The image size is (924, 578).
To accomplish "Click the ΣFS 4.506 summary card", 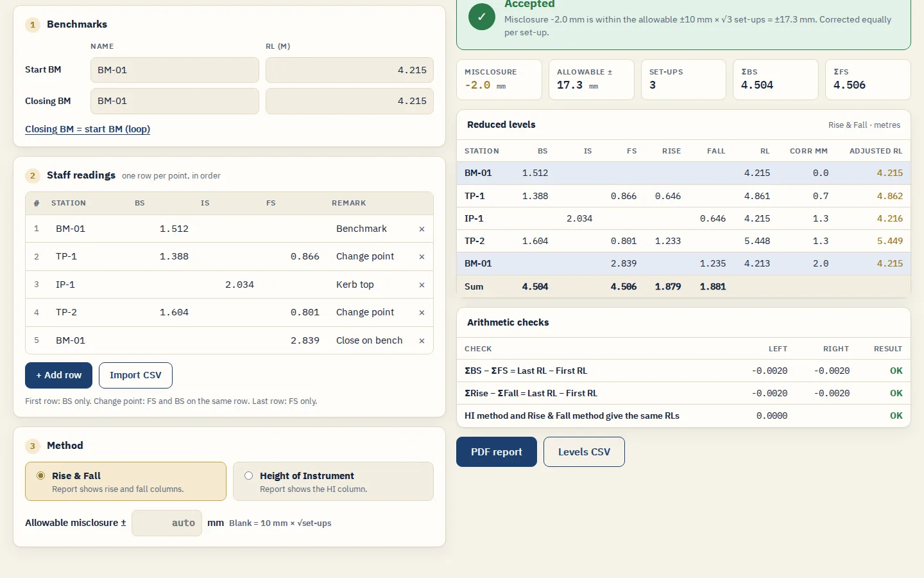I will pos(868,80).
